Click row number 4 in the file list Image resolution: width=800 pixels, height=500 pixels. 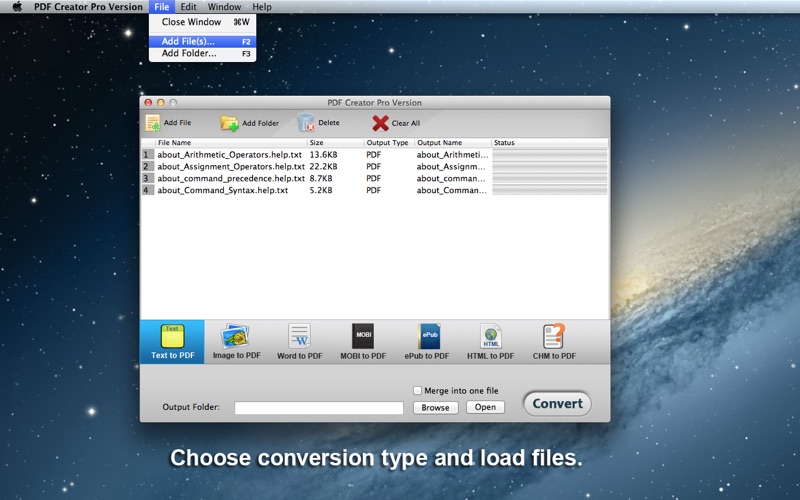147,190
